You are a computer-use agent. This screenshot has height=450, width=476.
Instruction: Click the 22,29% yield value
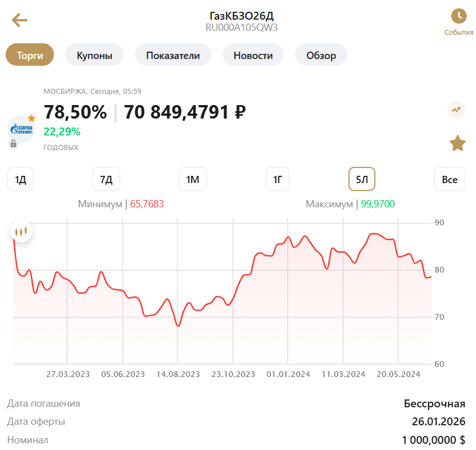point(62,131)
